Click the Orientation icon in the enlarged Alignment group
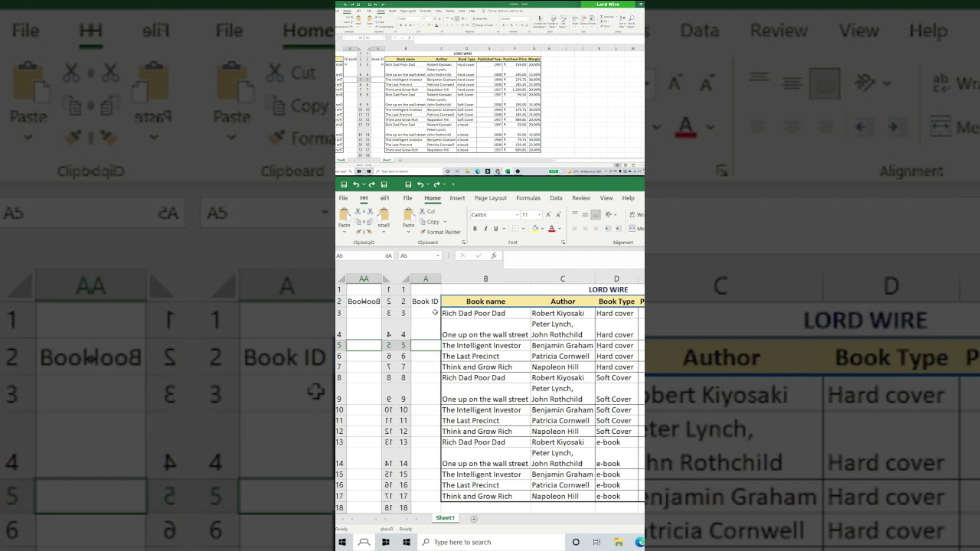Image resolution: width=980 pixels, height=551 pixels. click(607, 215)
